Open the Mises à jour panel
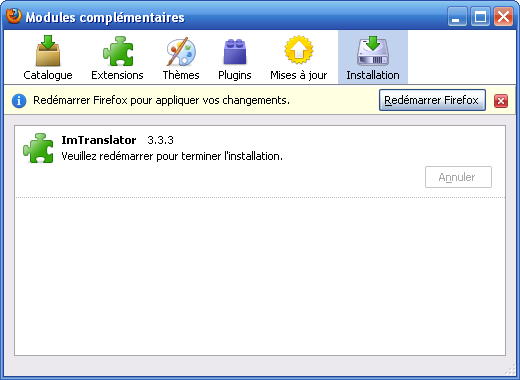 [x=299, y=57]
